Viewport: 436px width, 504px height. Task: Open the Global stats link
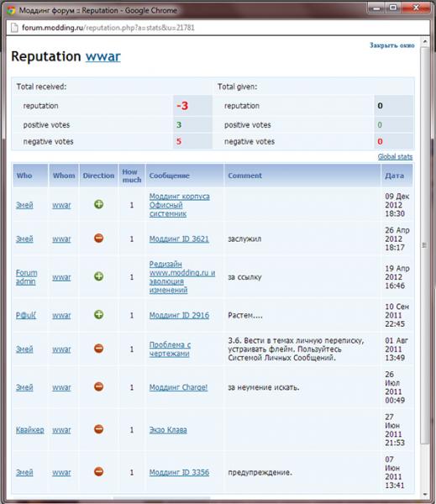(x=395, y=156)
